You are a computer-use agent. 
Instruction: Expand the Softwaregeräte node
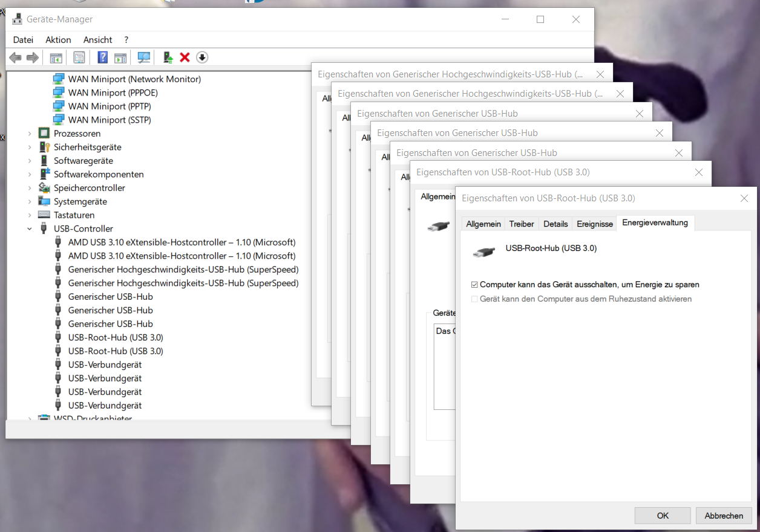[30, 161]
